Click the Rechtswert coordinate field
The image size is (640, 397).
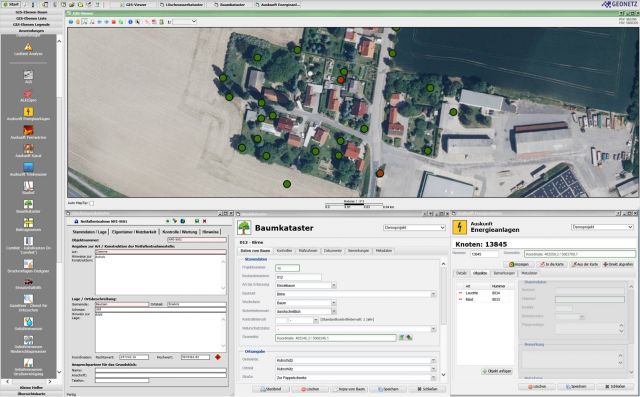point(134,357)
